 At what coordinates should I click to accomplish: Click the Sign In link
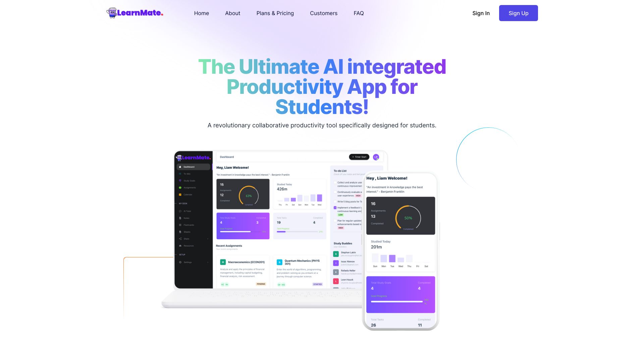[481, 13]
